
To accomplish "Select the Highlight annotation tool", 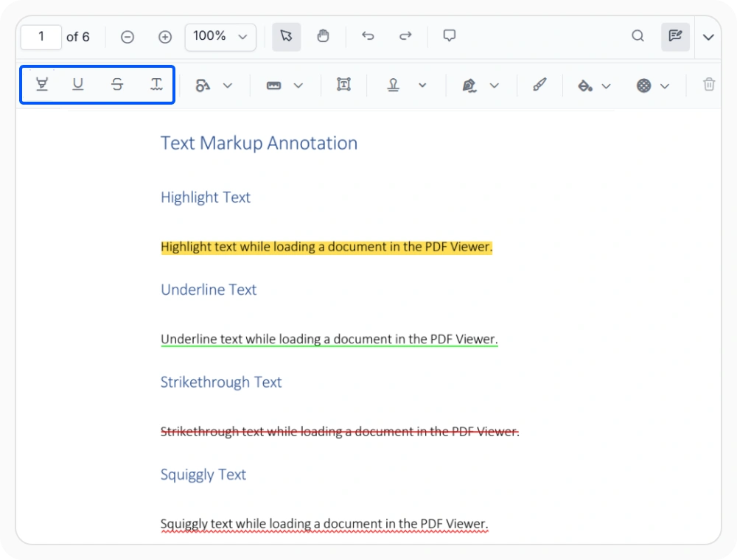I will (x=42, y=85).
